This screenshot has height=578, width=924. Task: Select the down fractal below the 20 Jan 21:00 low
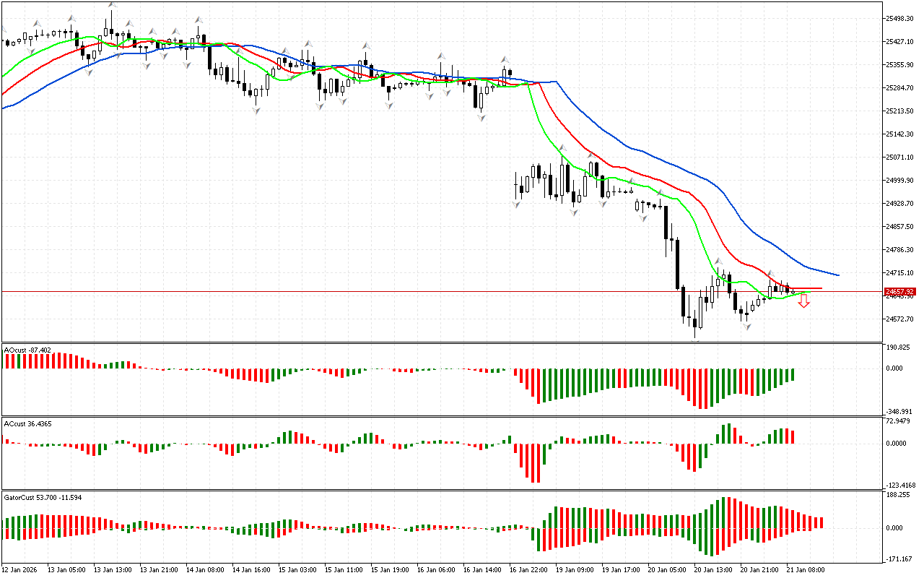click(x=747, y=327)
